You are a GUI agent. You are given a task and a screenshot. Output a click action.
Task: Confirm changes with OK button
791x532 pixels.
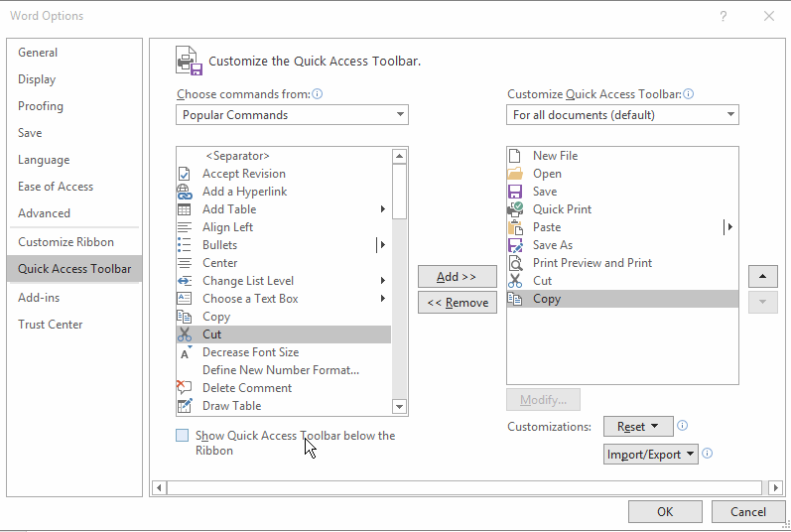click(665, 512)
